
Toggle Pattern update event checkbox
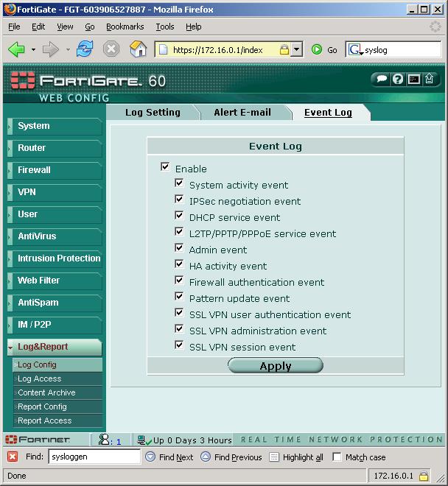[x=179, y=296]
